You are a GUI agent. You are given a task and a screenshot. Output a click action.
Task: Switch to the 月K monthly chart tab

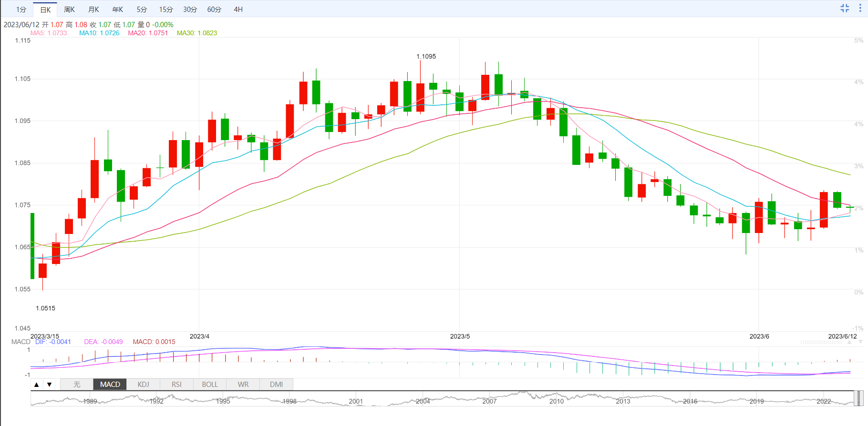tap(94, 10)
